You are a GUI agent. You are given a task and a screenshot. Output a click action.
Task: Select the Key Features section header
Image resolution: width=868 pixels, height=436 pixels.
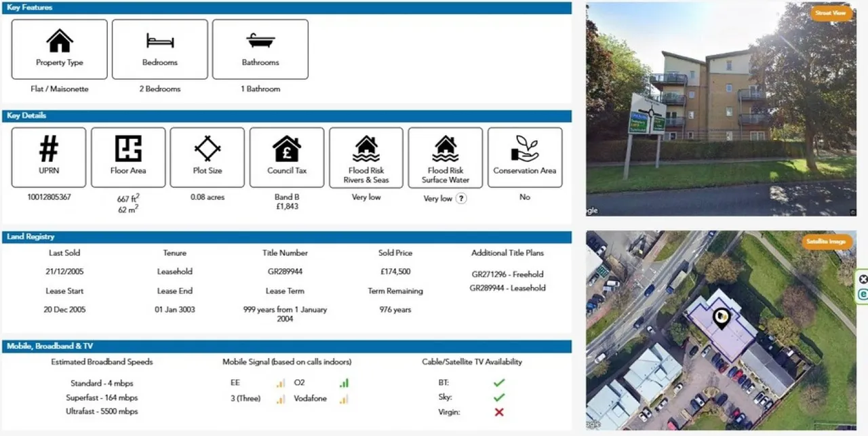click(x=286, y=7)
